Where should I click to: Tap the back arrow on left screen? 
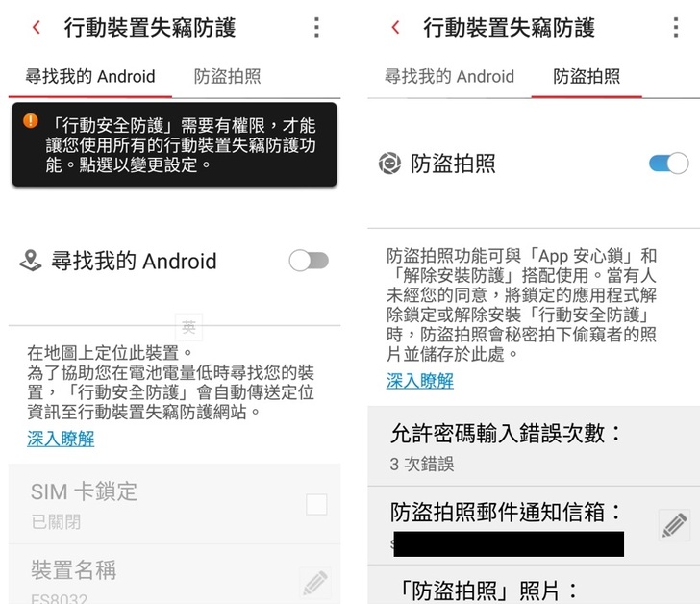point(37,27)
